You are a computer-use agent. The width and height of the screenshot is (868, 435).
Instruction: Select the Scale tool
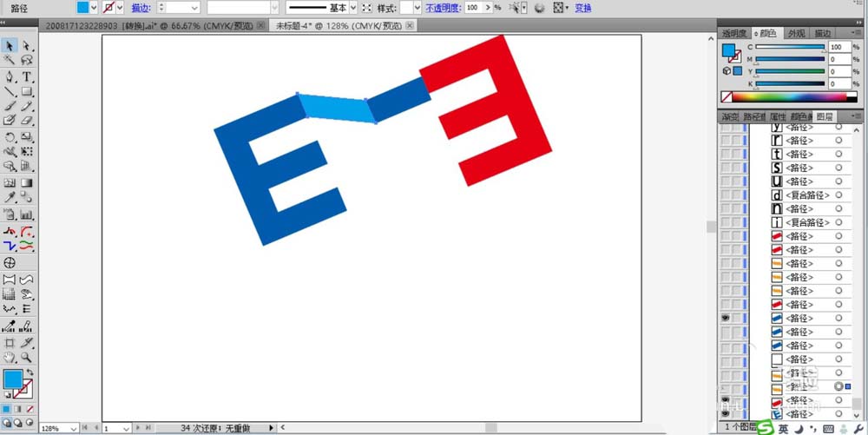[x=26, y=137]
